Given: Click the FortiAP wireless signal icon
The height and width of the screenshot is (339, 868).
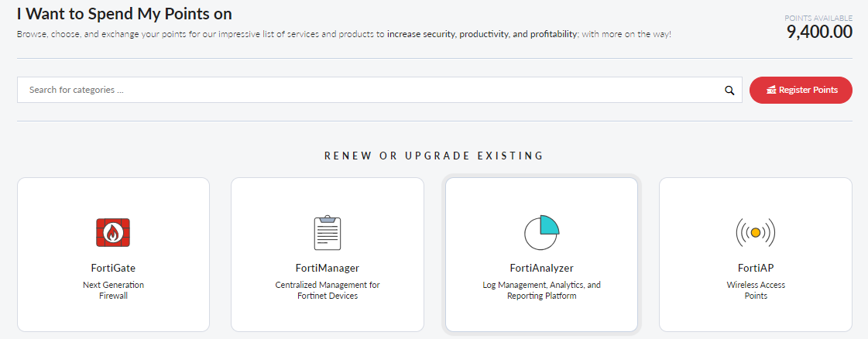Looking at the screenshot, I should [756, 232].
